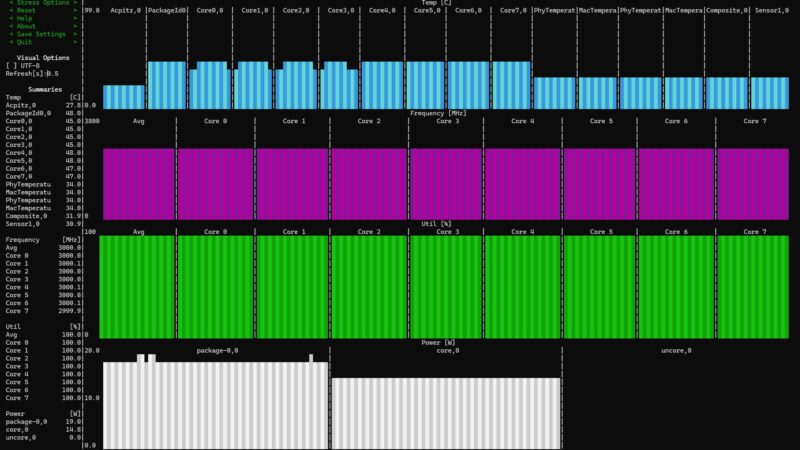Viewport: 800px width, 450px height.
Task: Open the Stress Options menu
Action: point(43,3)
